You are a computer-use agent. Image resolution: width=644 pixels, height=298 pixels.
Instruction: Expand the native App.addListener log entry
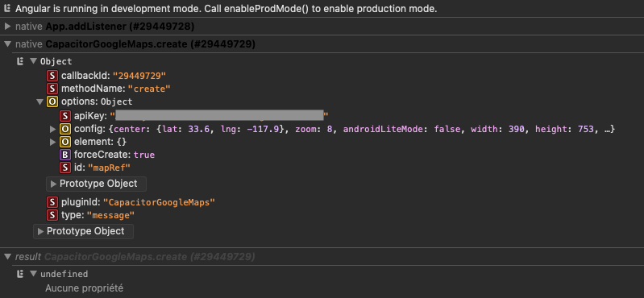coord(7,27)
